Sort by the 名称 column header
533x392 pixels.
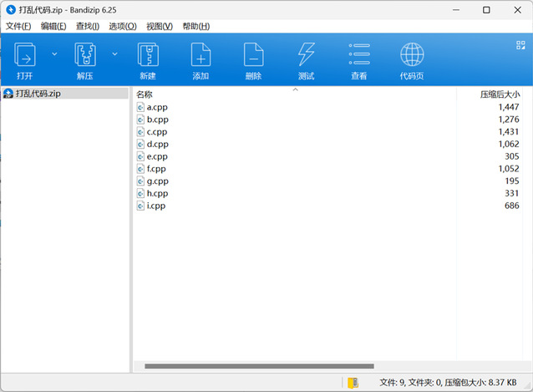[x=145, y=94]
